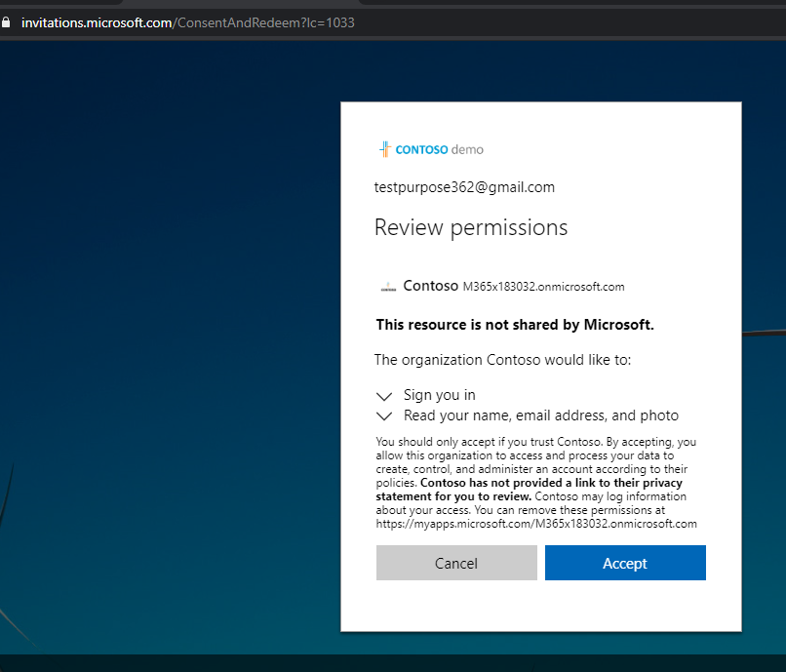Expand the Sign you in chevron
This screenshot has height=672, width=786.
(384, 397)
